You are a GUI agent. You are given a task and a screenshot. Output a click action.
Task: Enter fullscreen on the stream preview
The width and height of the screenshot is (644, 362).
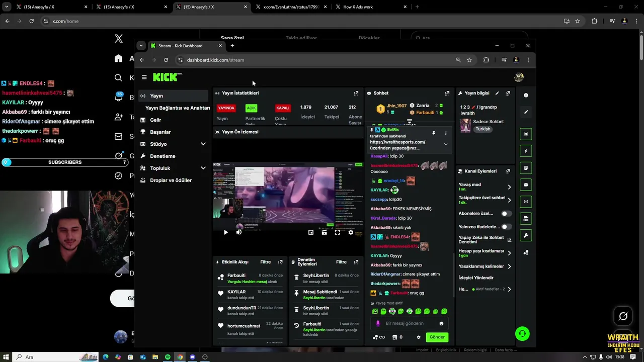pyautogui.click(x=338, y=232)
